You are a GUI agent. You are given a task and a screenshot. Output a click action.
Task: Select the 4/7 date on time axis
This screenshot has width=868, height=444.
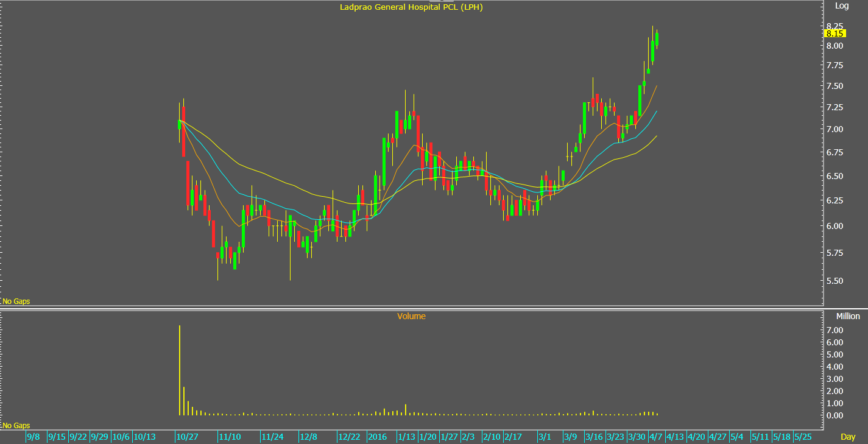[656, 437]
